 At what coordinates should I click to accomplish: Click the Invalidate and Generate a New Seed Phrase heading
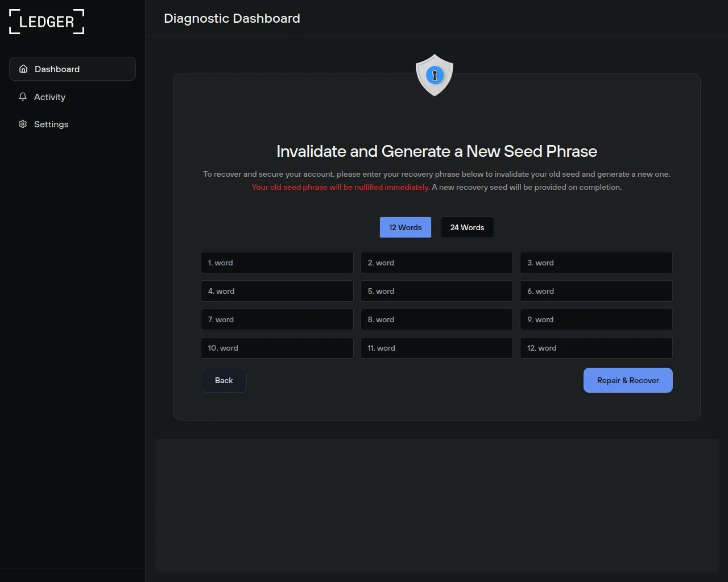pos(437,151)
